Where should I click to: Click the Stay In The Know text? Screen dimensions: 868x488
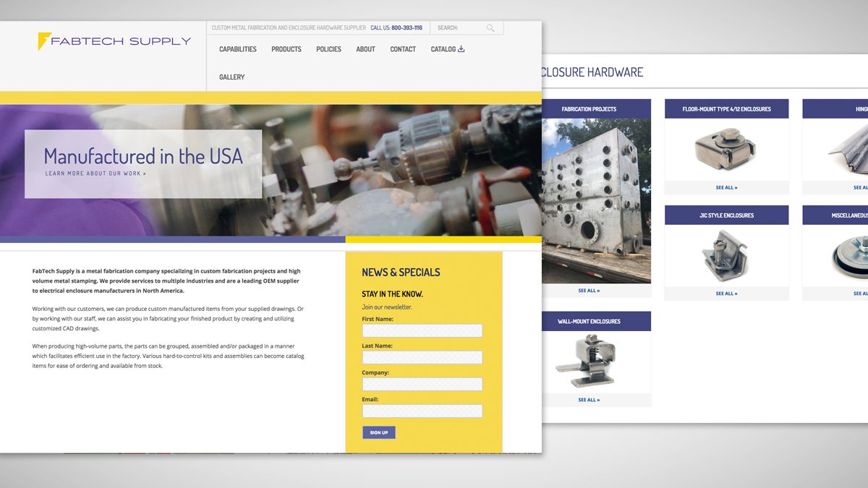(x=392, y=294)
